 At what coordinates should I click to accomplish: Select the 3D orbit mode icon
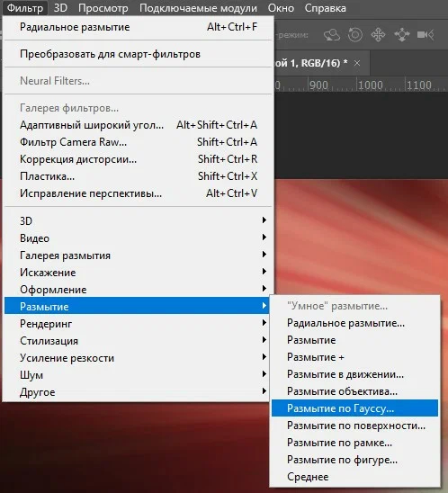(332, 35)
